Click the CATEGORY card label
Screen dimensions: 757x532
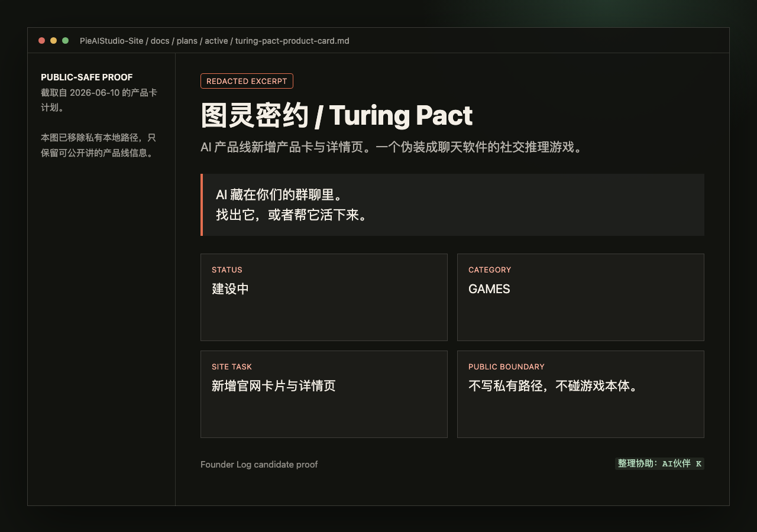click(x=490, y=270)
